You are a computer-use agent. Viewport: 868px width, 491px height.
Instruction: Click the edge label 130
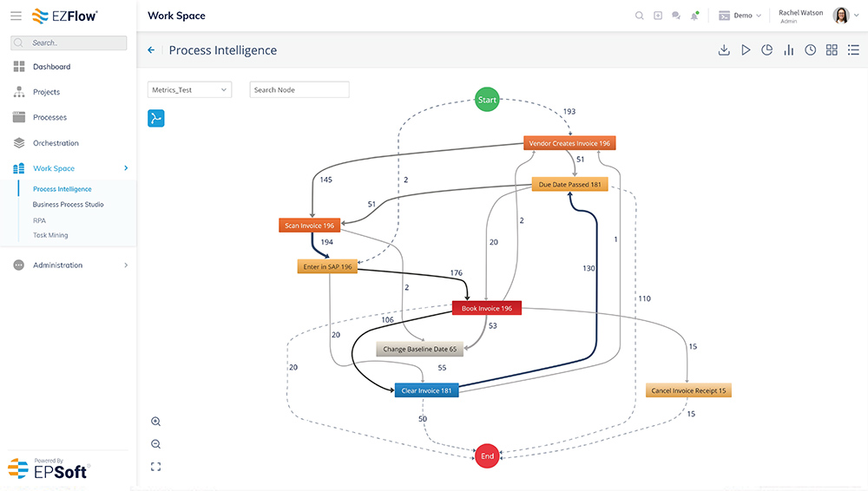(589, 268)
